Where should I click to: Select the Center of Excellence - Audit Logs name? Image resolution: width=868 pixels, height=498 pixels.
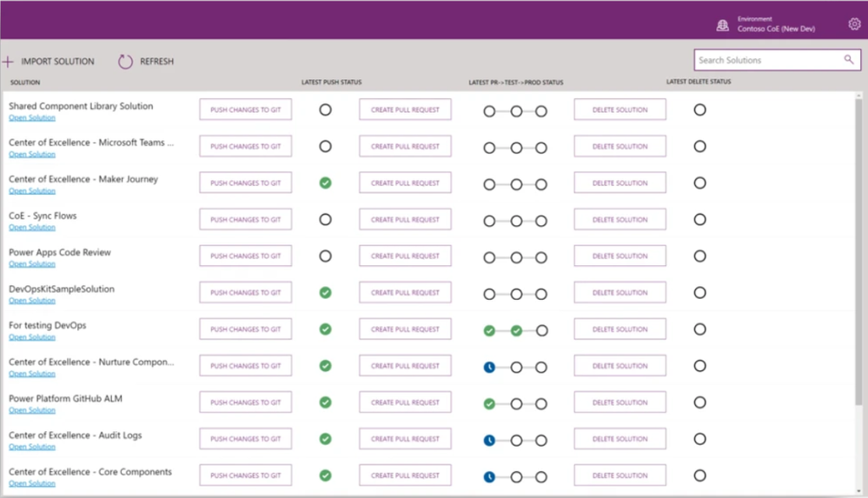tap(76, 435)
